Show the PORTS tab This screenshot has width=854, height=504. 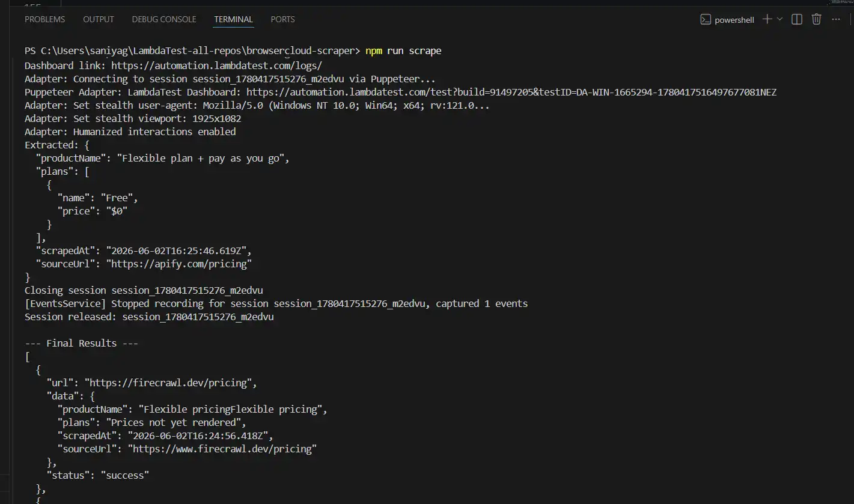click(282, 19)
